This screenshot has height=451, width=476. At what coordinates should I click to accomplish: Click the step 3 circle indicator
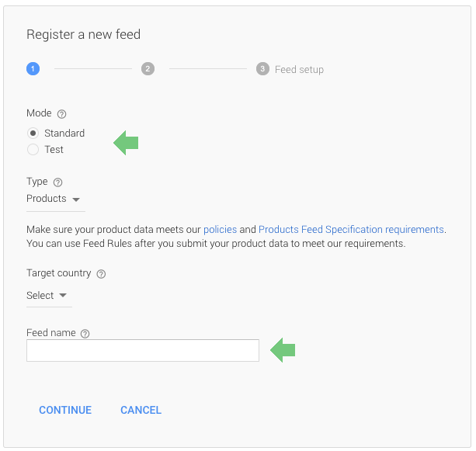[x=262, y=69]
